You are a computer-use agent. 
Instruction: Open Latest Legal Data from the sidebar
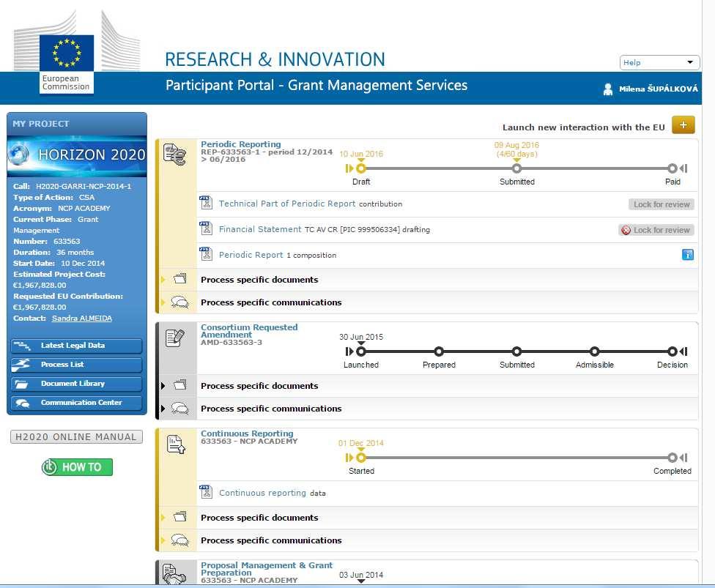pos(76,346)
